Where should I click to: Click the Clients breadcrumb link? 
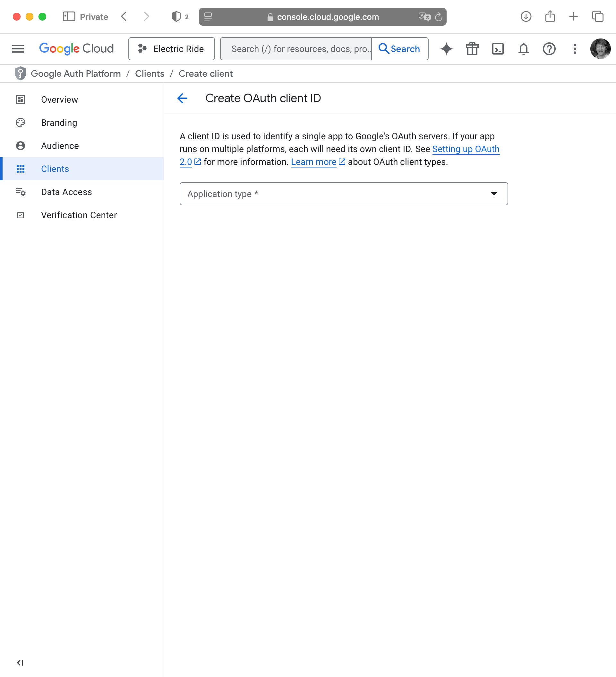point(150,73)
